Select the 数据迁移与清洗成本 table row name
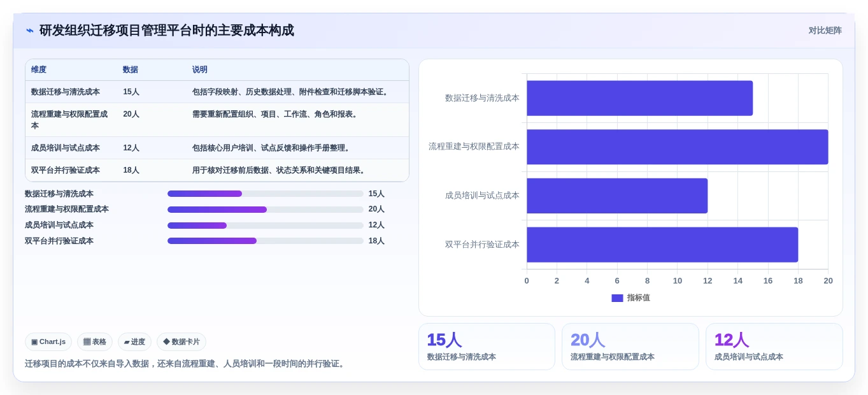The width and height of the screenshot is (868, 395). coord(66,92)
